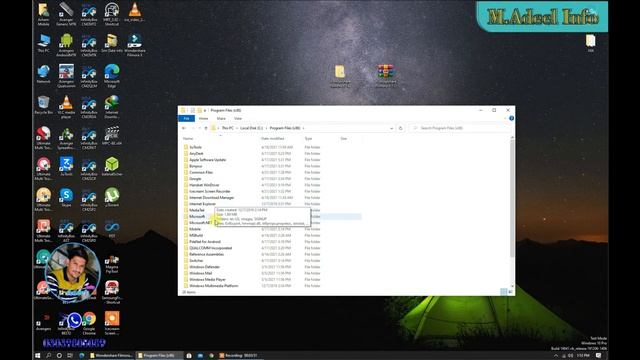Open the Recycle Bin desktop icon
This screenshot has width=640, height=360.
(43, 105)
